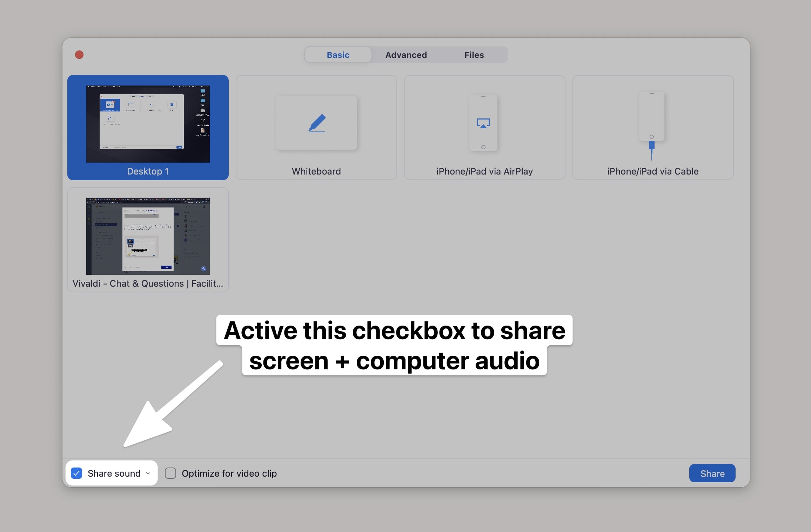Switch to Basic tab
This screenshot has width=811, height=532.
337,55
